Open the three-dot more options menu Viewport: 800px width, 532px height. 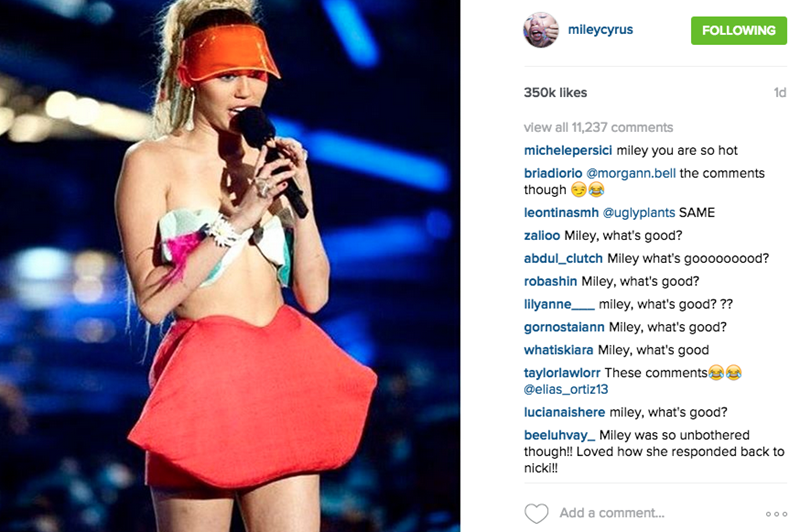(776, 514)
